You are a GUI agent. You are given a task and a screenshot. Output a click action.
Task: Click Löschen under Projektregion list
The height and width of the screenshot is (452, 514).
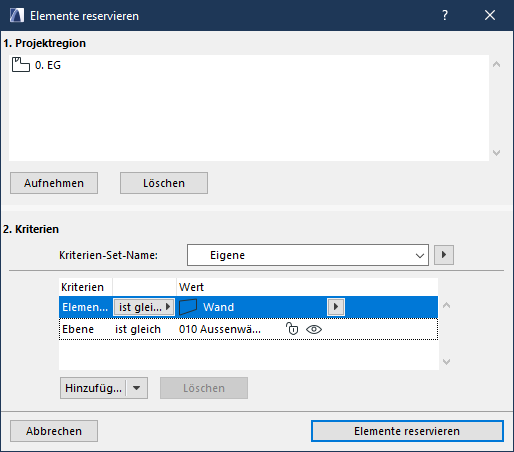(164, 183)
